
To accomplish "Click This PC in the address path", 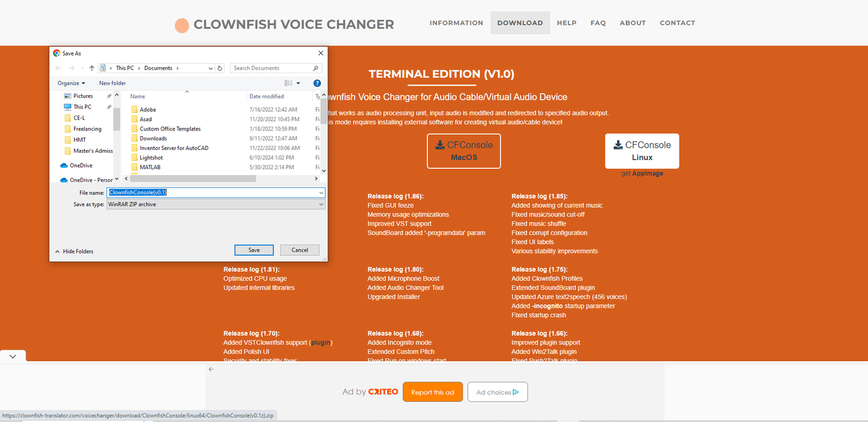I will tap(125, 68).
